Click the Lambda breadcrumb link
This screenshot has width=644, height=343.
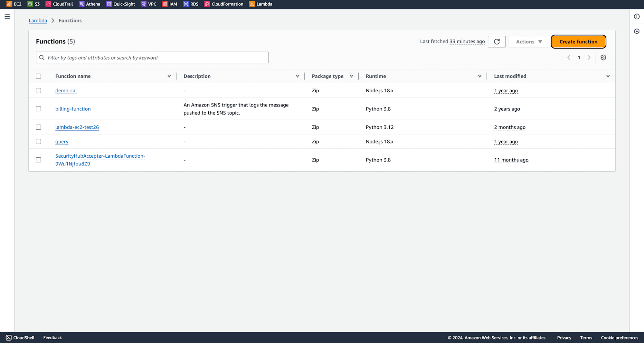click(x=38, y=21)
